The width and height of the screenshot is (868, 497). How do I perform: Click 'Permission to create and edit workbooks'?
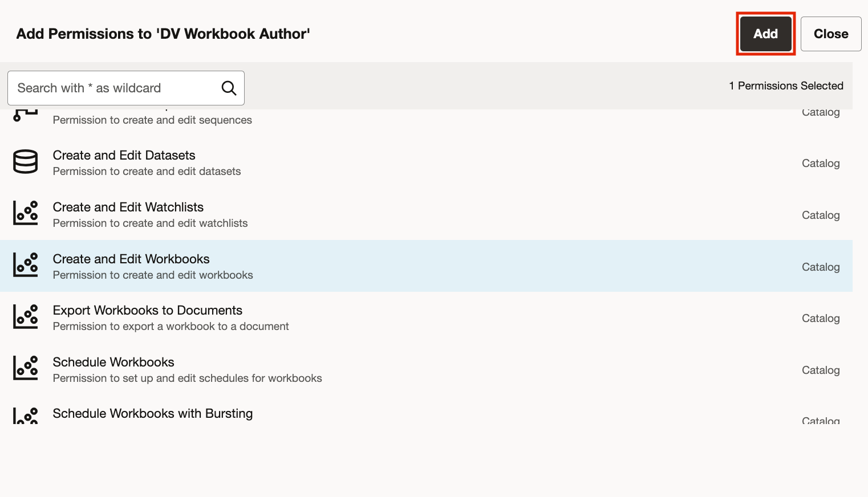pos(153,275)
